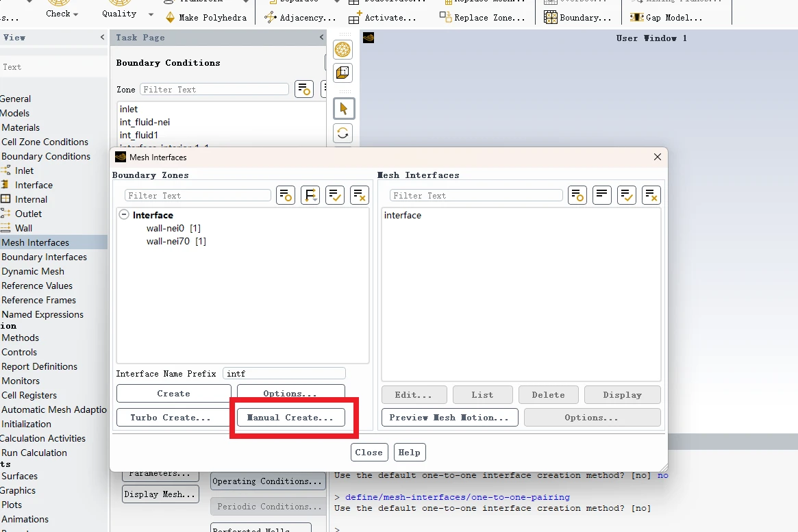Click Boundary Zones select-all check icon
Viewport: 798px width, 532px height.
[x=335, y=195]
